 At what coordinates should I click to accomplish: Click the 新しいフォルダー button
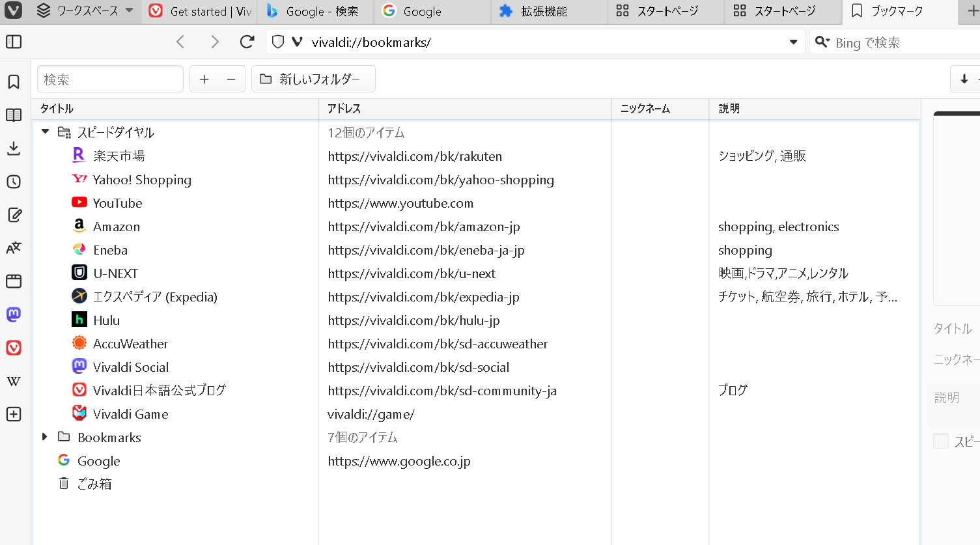[313, 79]
